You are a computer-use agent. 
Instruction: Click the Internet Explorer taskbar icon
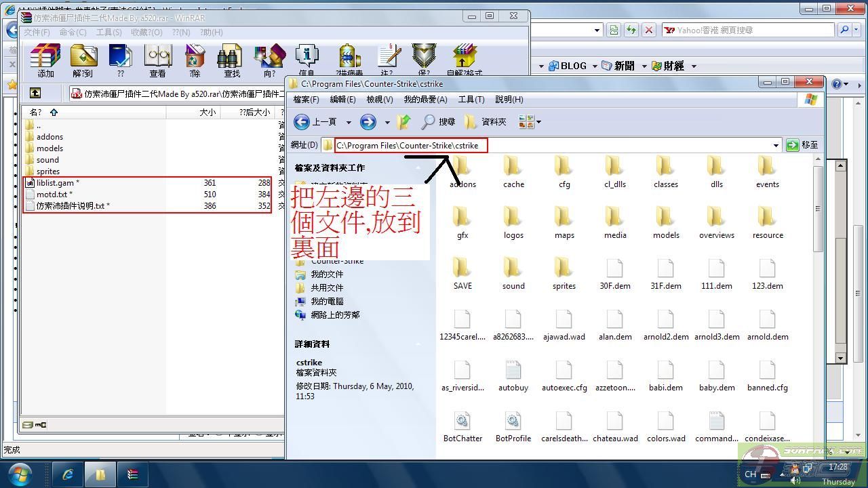68,474
